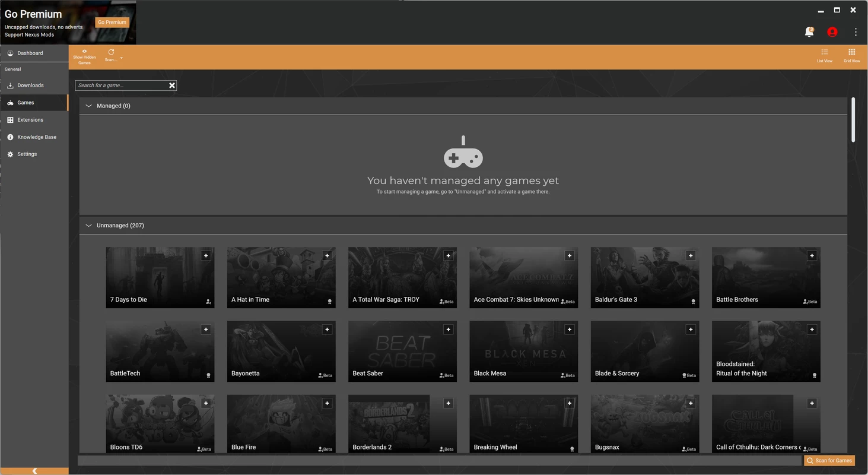The image size is (868, 475).
Task: Click the vertical scrollbar thumb
Action: point(853,120)
